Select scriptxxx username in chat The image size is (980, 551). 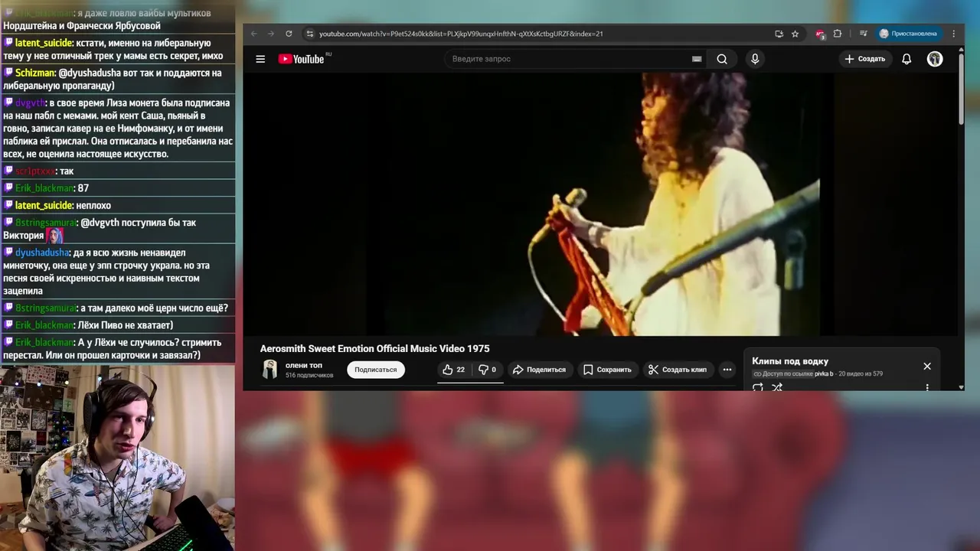tap(35, 171)
